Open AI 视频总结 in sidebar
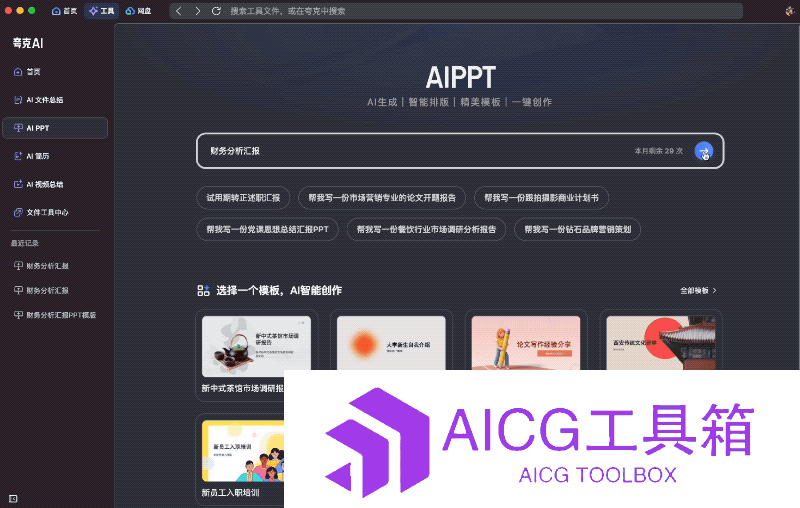The width and height of the screenshot is (800, 508). [x=55, y=184]
